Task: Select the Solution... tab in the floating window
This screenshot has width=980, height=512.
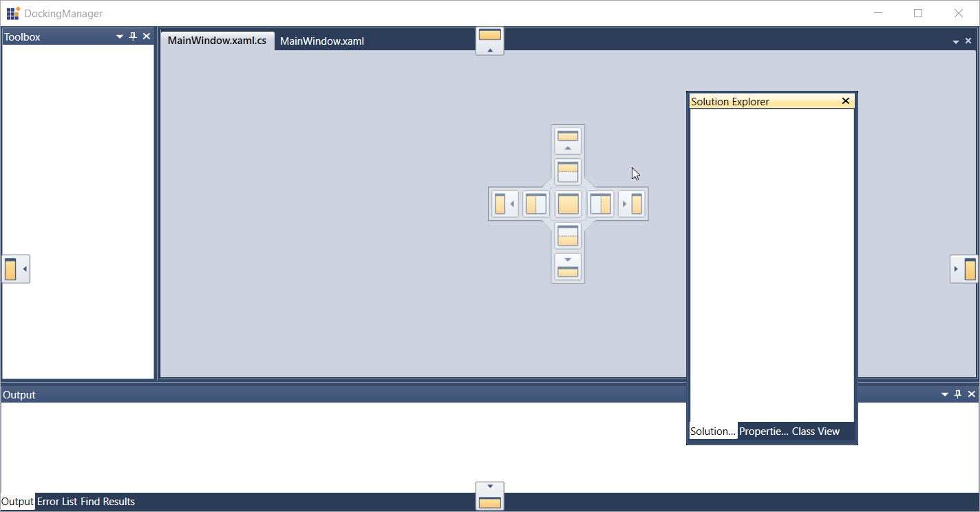Action: (714, 431)
